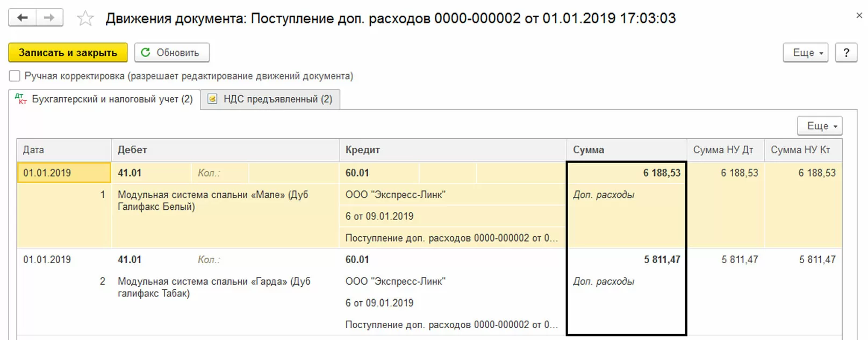Click ООО "Экспресс-Линк" in second row

click(395, 281)
